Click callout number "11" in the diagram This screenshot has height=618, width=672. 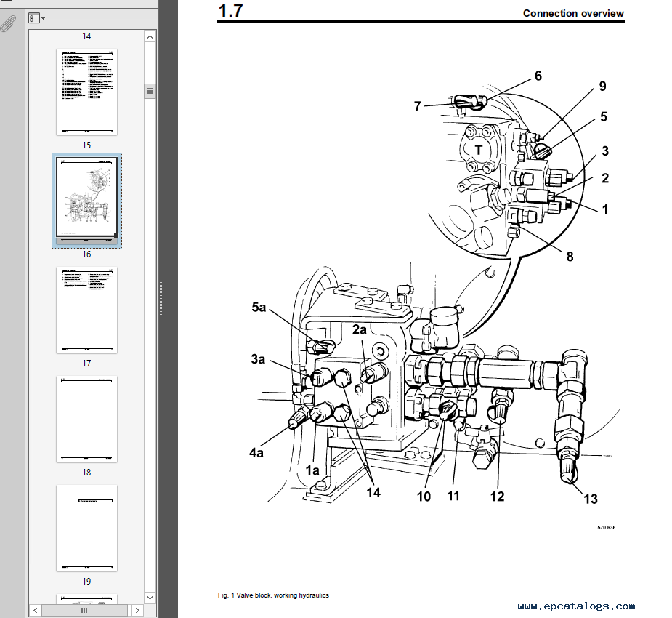[x=453, y=496]
